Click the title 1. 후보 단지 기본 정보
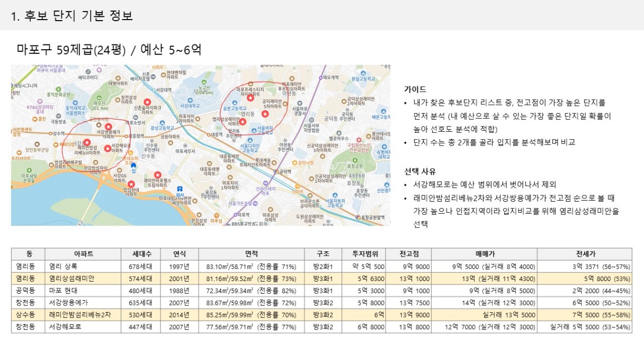This screenshot has height=362, width=644. 72,15
